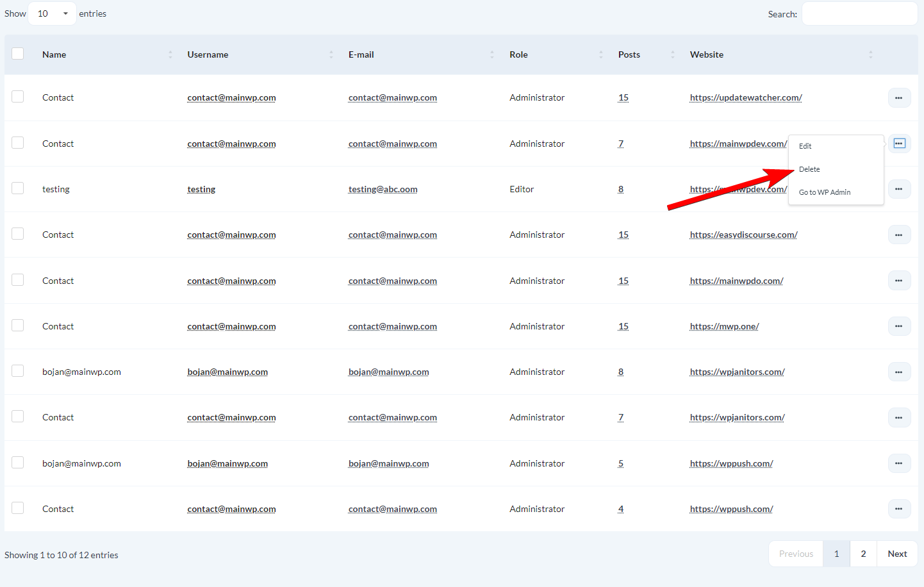The height and width of the screenshot is (587, 924).
Task: Open the actions menu for bojan@mainwp.com on wpjanitors.com
Action: click(899, 372)
